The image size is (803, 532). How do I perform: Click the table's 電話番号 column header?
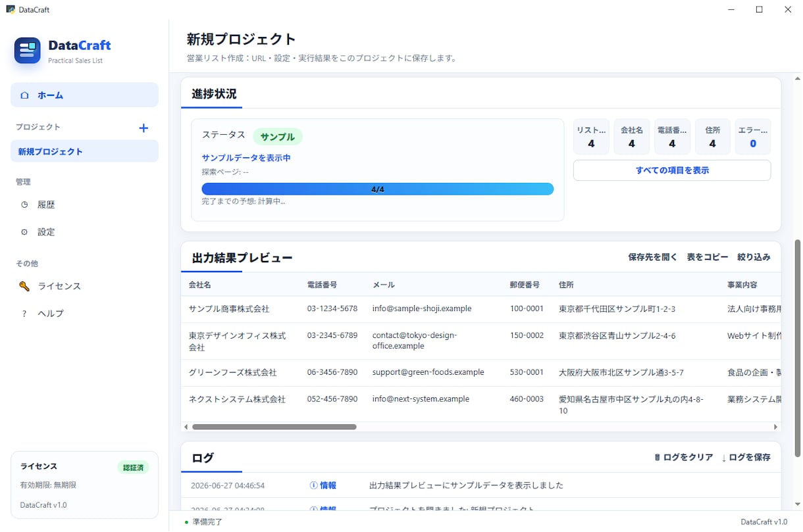click(x=322, y=285)
